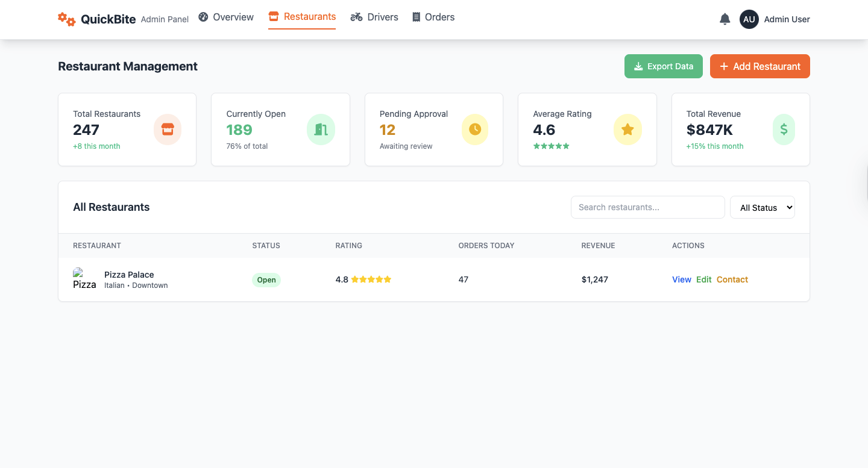Image resolution: width=868 pixels, height=468 pixels.
Task: Edit the Pizza Palace entry
Action: pos(703,279)
